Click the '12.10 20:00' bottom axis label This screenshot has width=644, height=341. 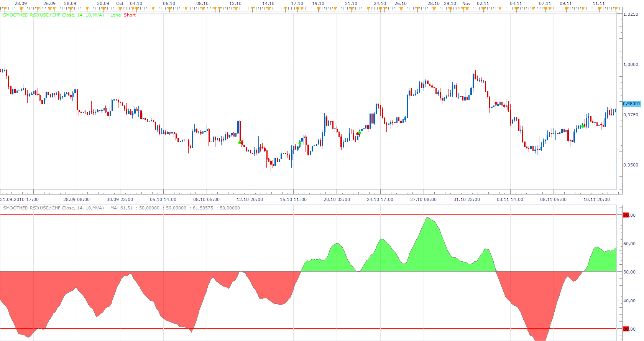250,199
